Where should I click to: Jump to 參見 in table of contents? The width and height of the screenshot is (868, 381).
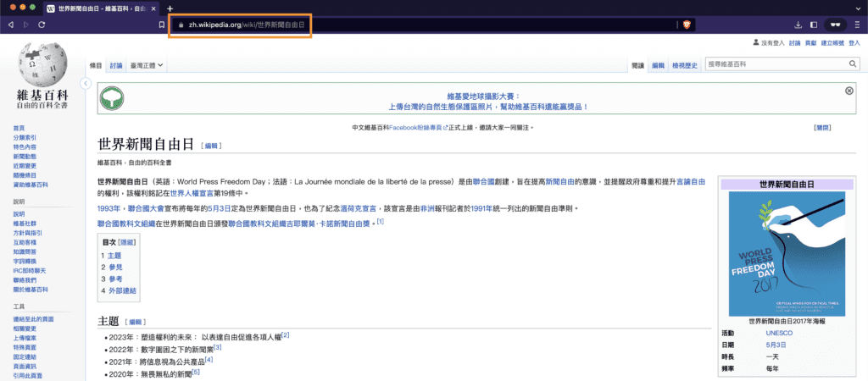[x=115, y=267]
